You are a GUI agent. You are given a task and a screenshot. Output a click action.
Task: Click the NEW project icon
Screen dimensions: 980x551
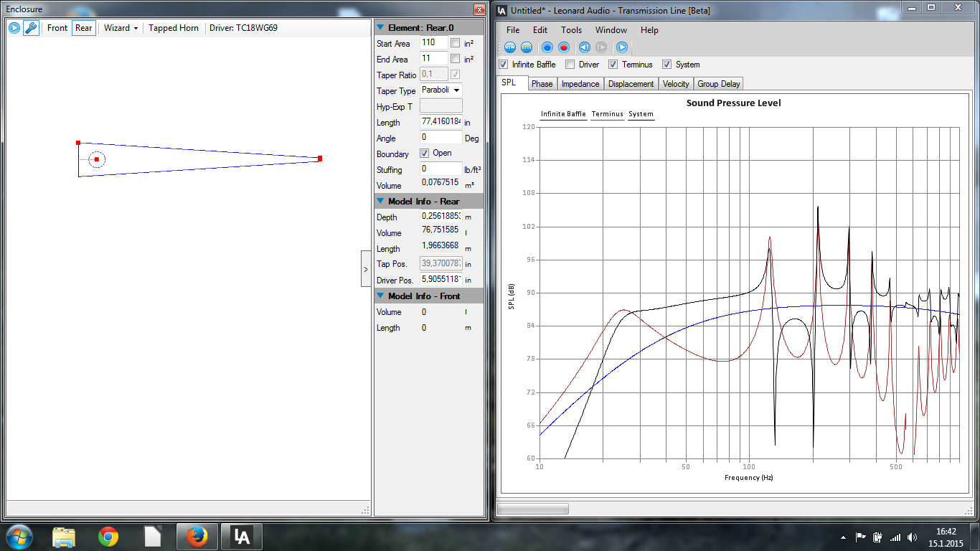pyautogui.click(x=510, y=47)
